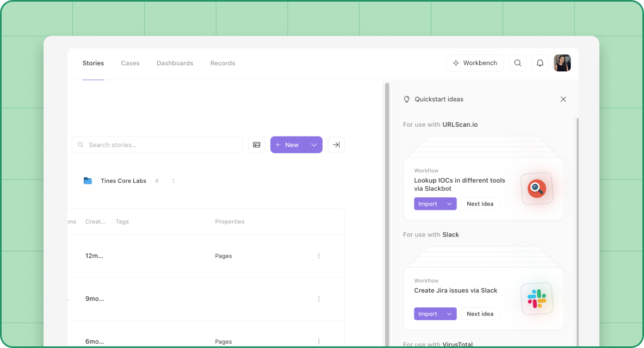Switch to the Stories tab
The image size is (644, 348).
tap(93, 63)
